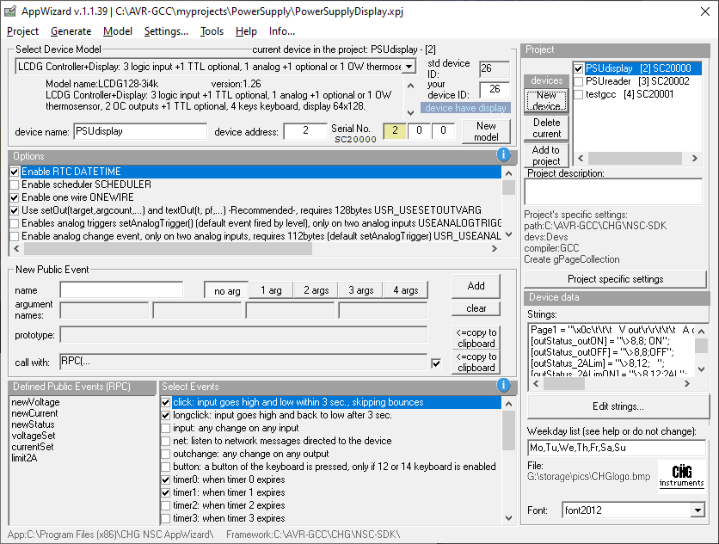Toggle the timer0 event checkbox

166,480
